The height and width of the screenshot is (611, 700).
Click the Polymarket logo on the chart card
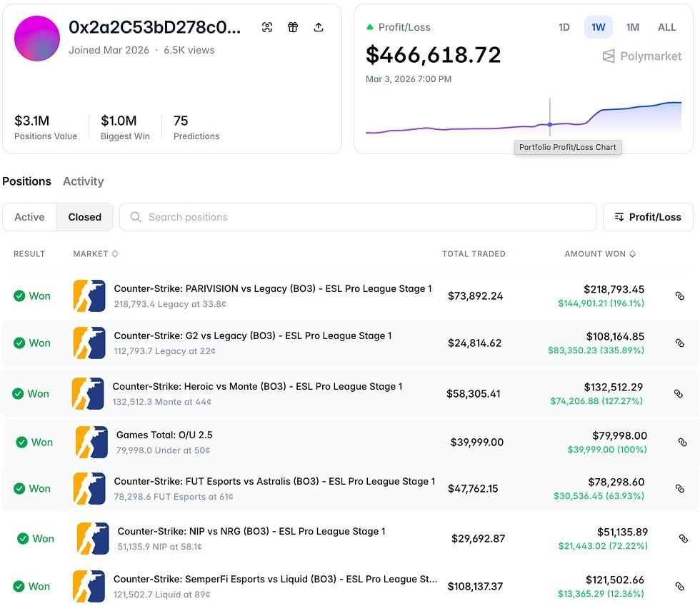(642, 56)
